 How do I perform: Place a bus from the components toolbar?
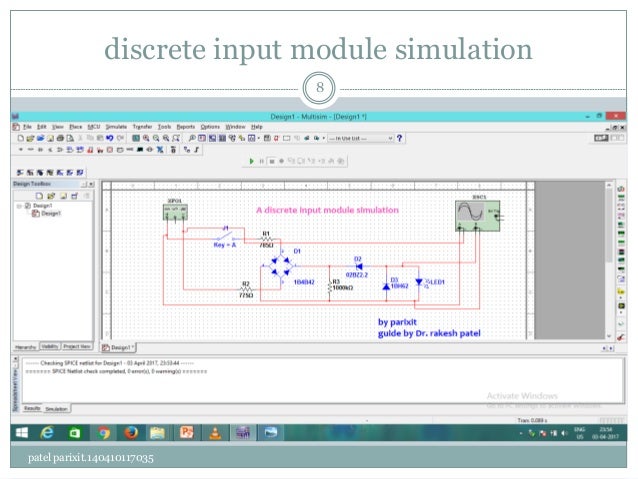tap(197, 150)
